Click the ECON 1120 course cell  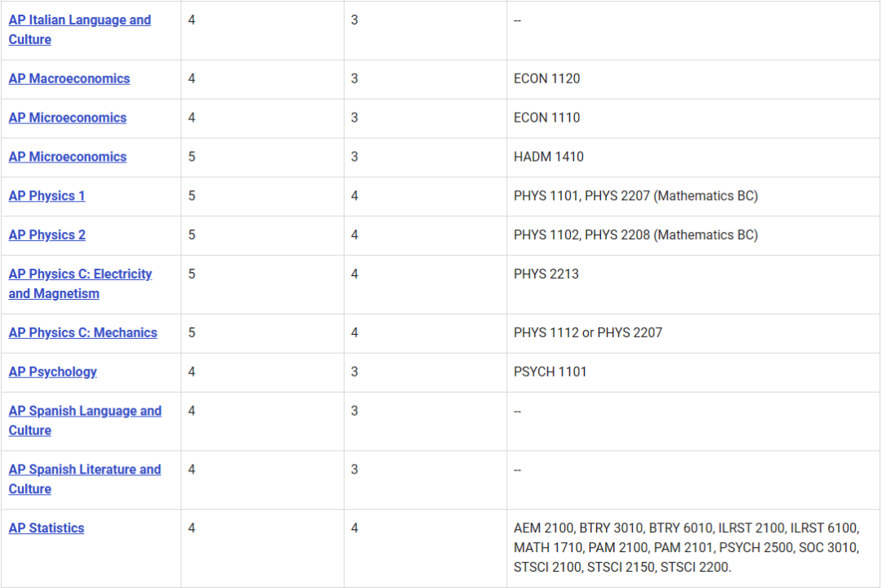point(547,79)
